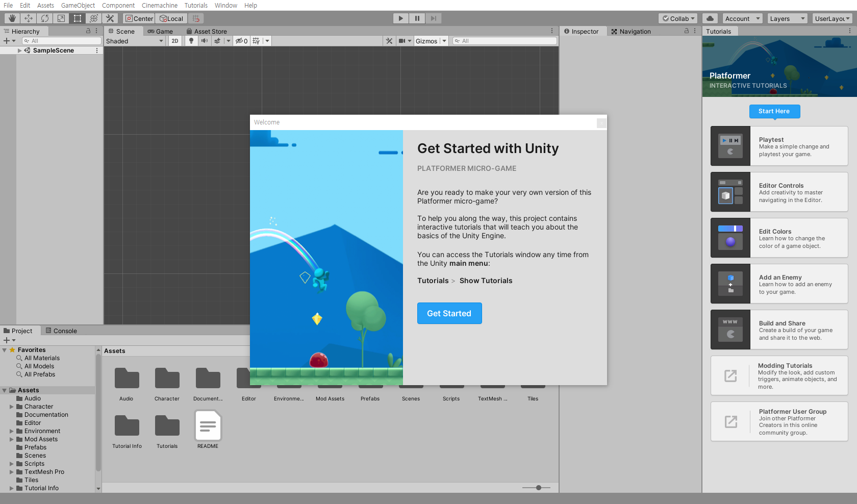The height and width of the screenshot is (504, 857).
Task: Open the Edit Colors tutorial
Action: pos(779,238)
